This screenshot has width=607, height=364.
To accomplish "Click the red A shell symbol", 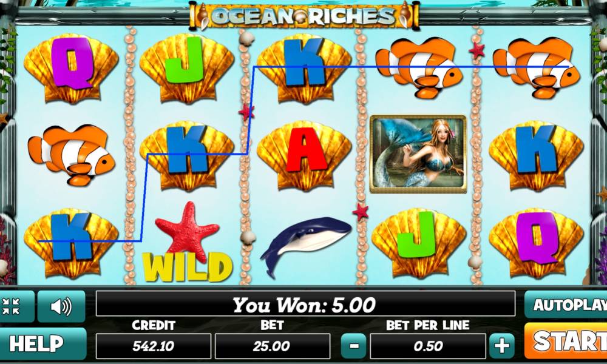I will point(304,155).
